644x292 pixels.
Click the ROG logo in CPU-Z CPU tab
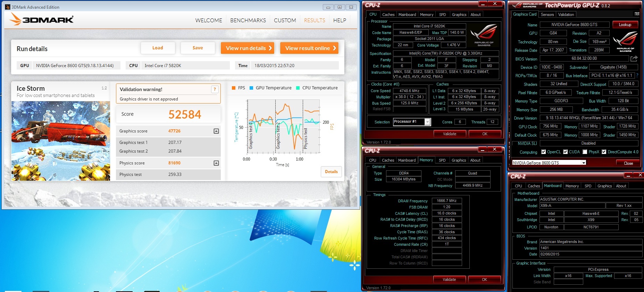point(484,36)
